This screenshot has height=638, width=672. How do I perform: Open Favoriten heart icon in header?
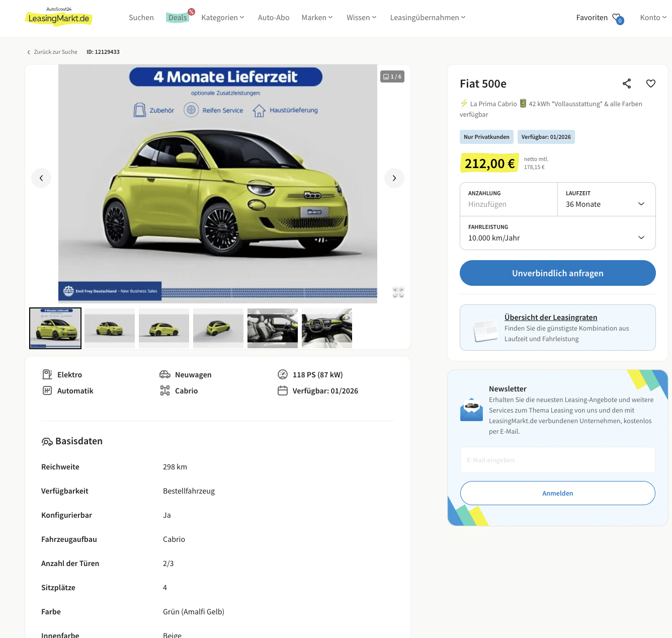tap(618, 19)
